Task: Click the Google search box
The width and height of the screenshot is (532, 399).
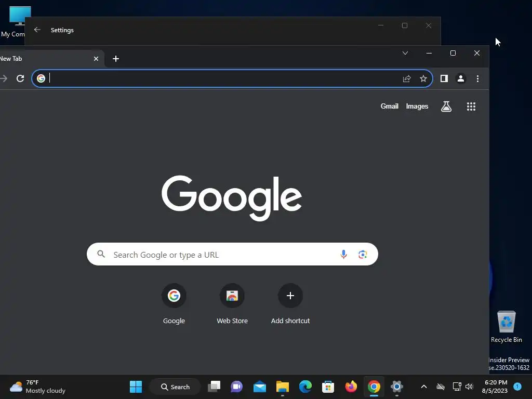Action: (232, 254)
